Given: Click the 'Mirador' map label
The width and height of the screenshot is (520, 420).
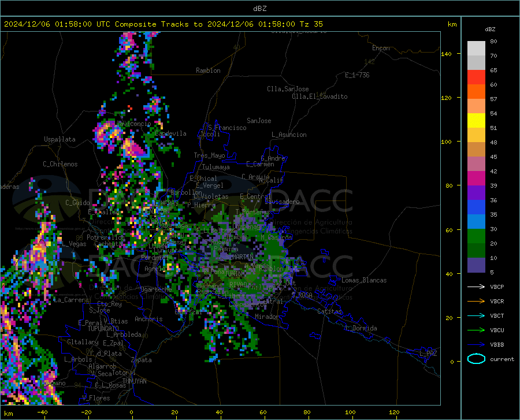Looking at the screenshot, I should [267, 317].
